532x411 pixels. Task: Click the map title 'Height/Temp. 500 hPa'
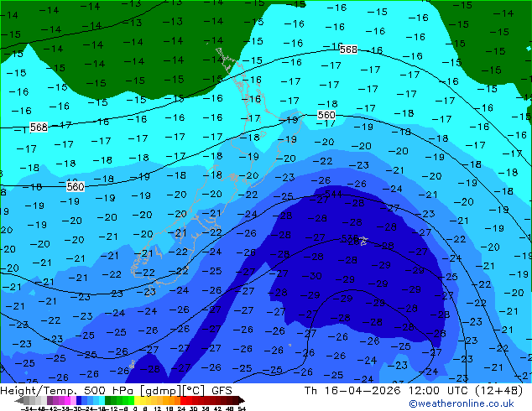tap(68, 390)
